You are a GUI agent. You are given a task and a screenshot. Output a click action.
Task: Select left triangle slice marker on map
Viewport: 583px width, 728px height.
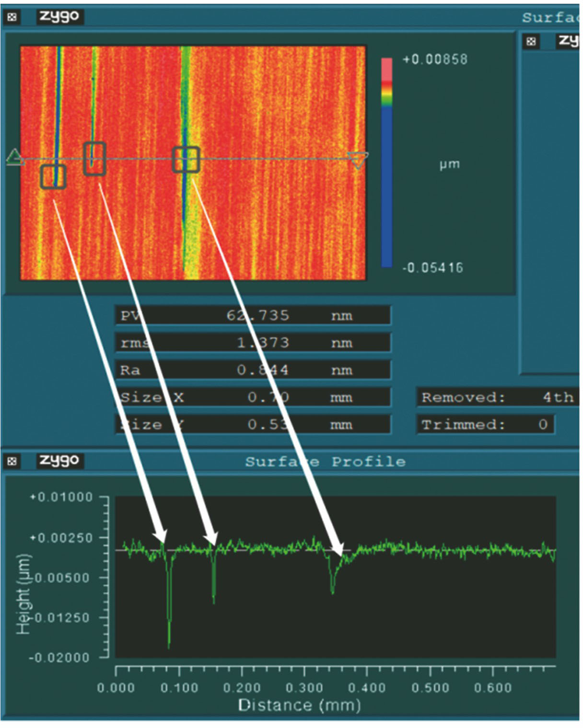pos(14,157)
